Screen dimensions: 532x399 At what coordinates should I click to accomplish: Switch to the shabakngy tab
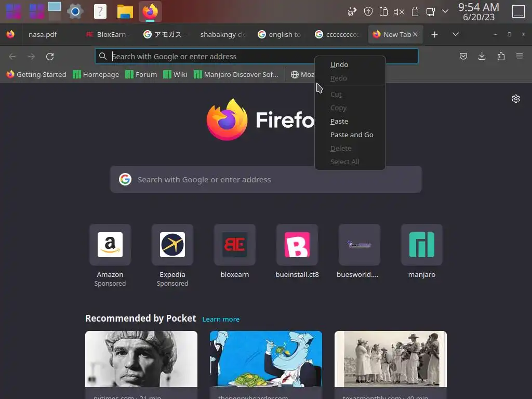pyautogui.click(x=222, y=34)
